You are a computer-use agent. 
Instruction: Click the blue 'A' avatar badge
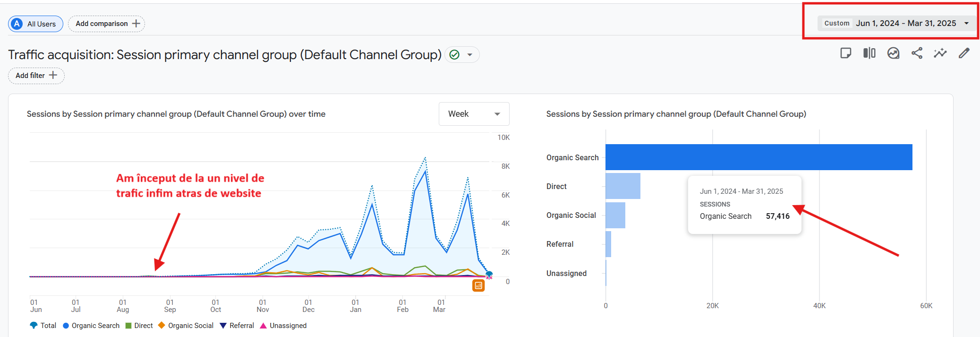click(x=17, y=24)
